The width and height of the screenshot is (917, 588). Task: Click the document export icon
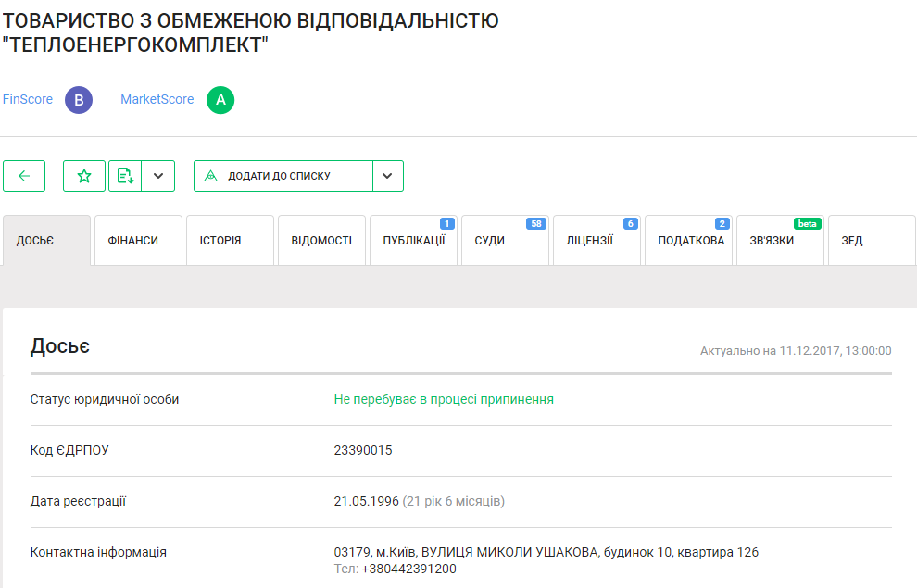coord(125,176)
